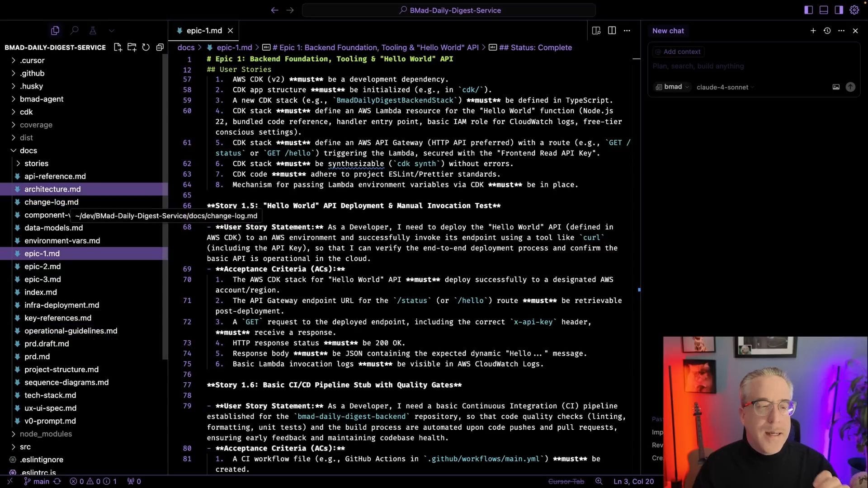Click the split editor right icon
Screen dimensions: 868x488
click(612, 30)
